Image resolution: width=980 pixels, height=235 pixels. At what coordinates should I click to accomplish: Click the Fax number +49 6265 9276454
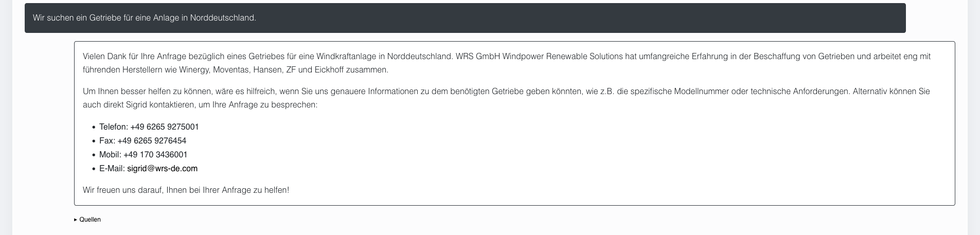(152, 141)
